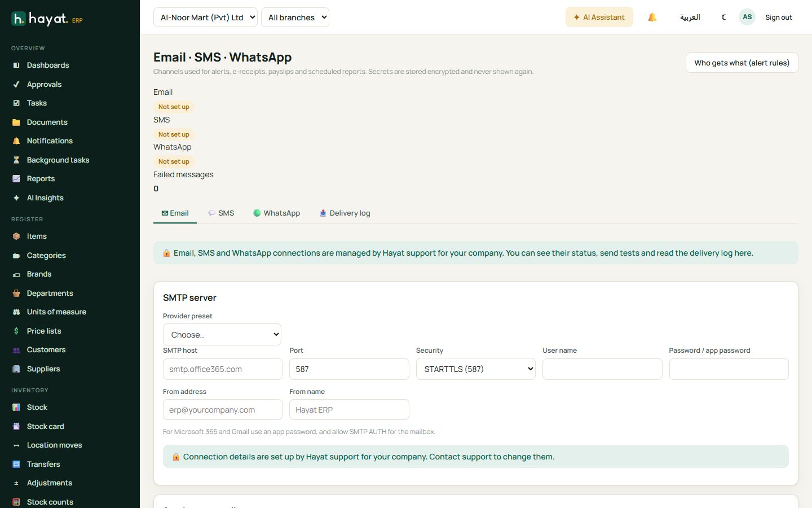Click the Dashboards sidebar icon
Image resolution: width=812 pixels, height=508 pixels.
[x=16, y=65]
